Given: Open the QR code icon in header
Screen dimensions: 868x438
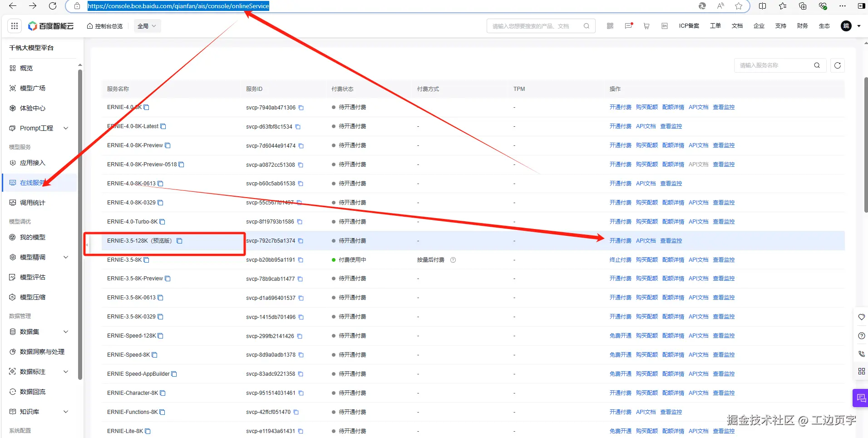Looking at the screenshot, I should pyautogui.click(x=610, y=26).
